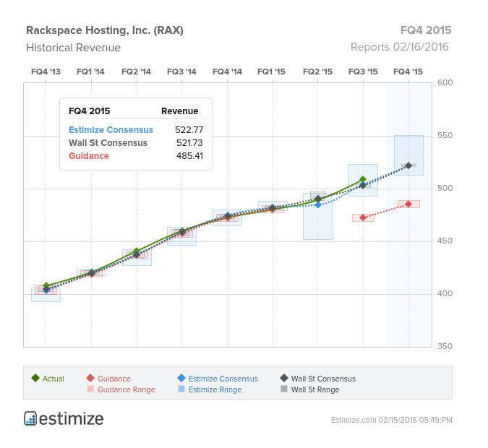Click the Actual legend label
Image resolution: width=488 pixels, height=448 pixels.
click(53, 379)
